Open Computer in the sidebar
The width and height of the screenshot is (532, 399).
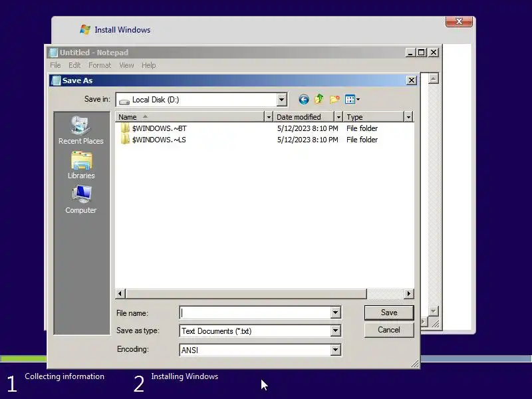(x=80, y=199)
